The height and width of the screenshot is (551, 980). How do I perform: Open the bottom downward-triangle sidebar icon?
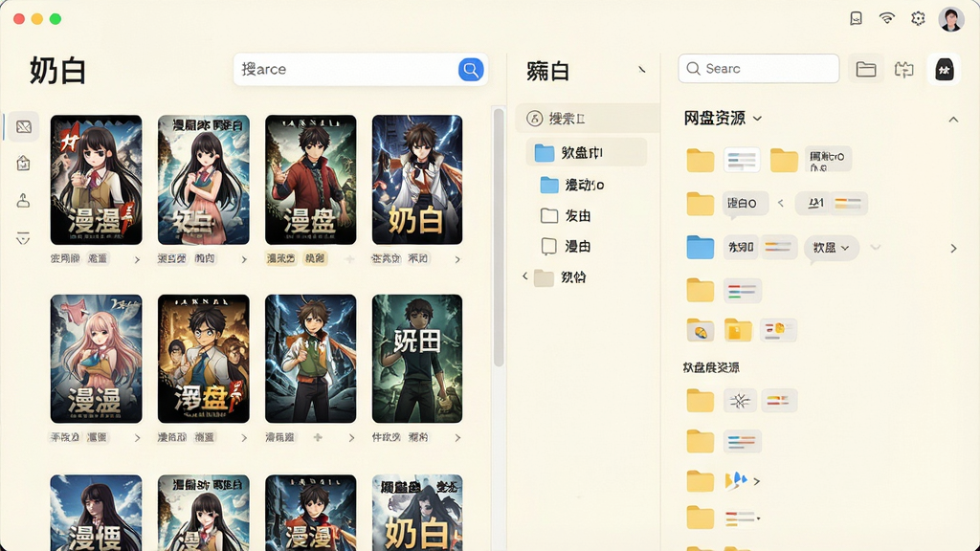(23, 238)
